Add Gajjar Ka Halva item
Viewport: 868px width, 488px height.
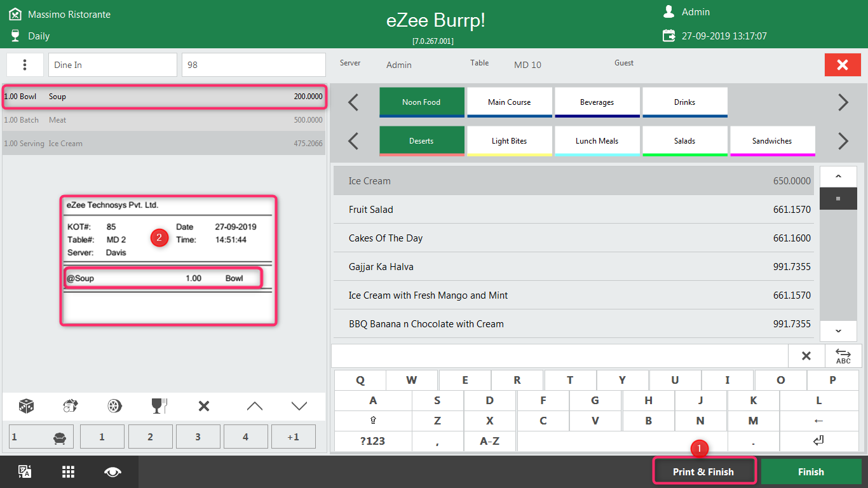pyautogui.click(x=574, y=267)
